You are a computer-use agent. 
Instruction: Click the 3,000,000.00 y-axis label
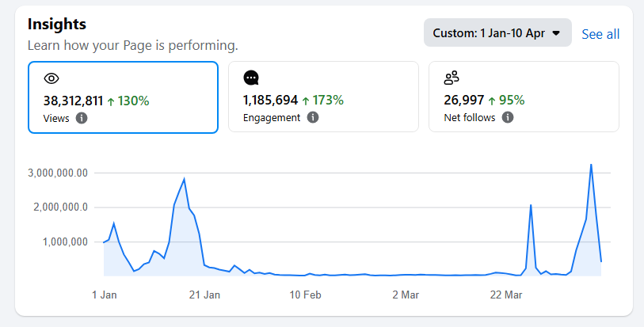click(x=57, y=173)
